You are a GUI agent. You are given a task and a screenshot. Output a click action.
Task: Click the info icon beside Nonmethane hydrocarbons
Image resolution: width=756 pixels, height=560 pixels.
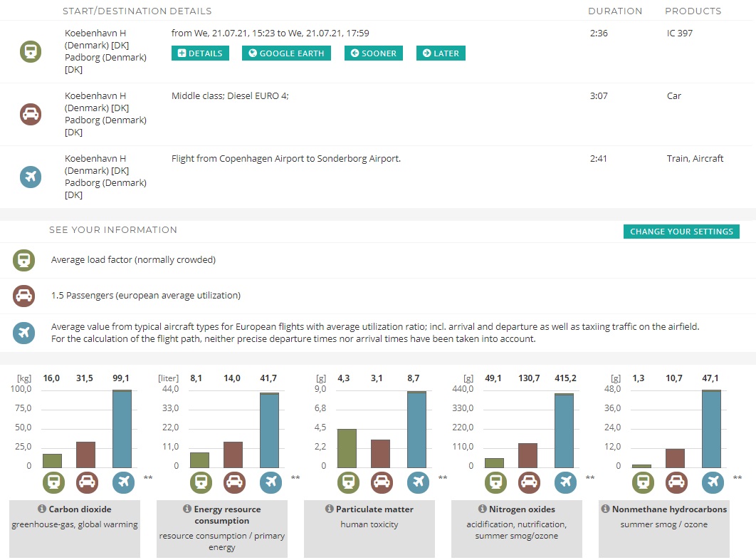606,509
